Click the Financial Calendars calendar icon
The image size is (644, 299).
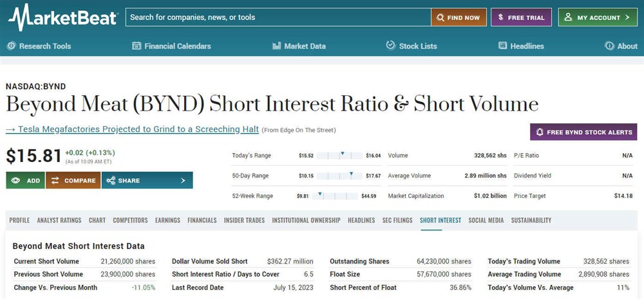(137, 46)
